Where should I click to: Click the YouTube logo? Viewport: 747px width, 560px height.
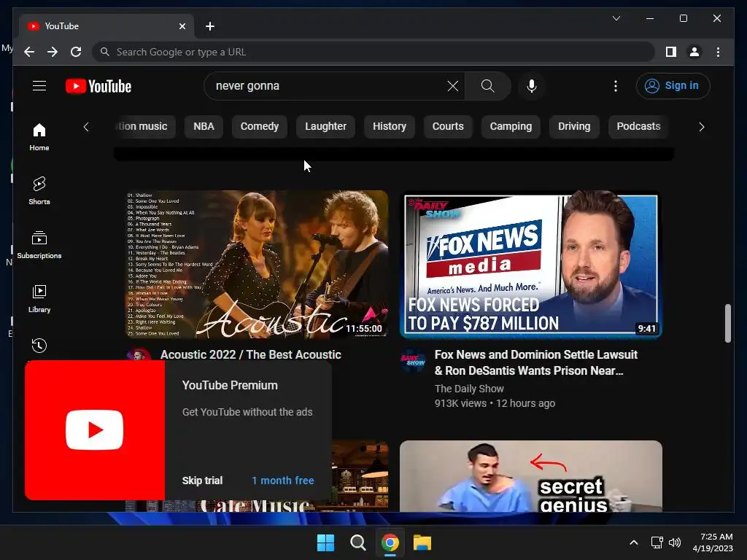(x=98, y=86)
